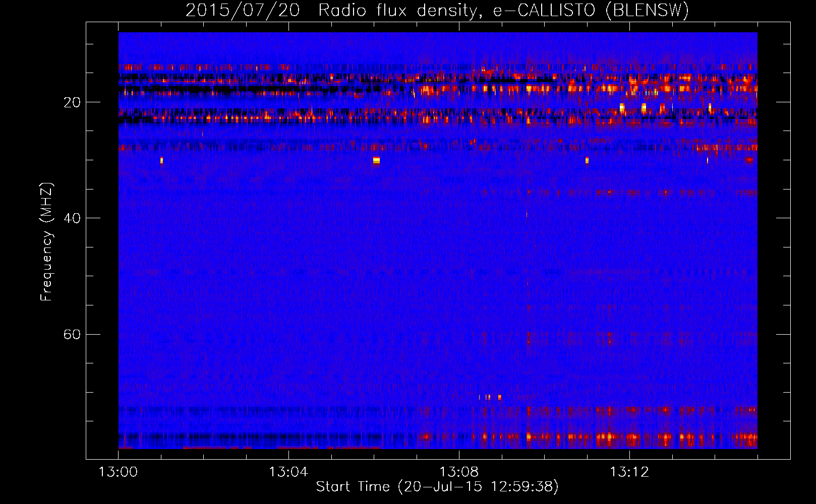Click the 60 MHz frequency tick label
Screen dimensions: 816x504
(x=72, y=334)
